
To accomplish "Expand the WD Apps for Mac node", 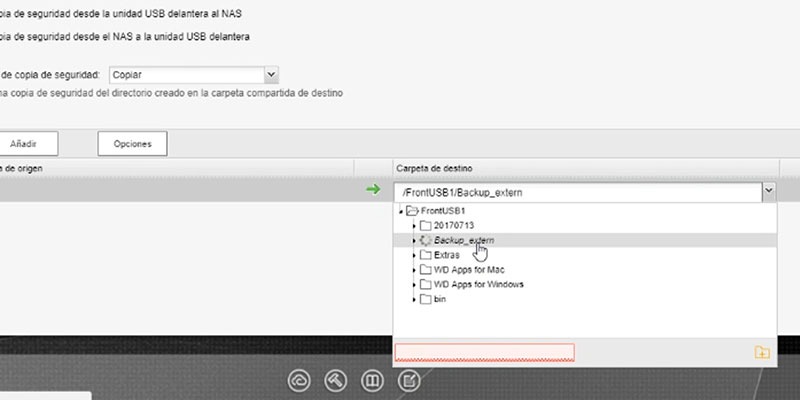I will pyautogui.click(x=414, y=269).
